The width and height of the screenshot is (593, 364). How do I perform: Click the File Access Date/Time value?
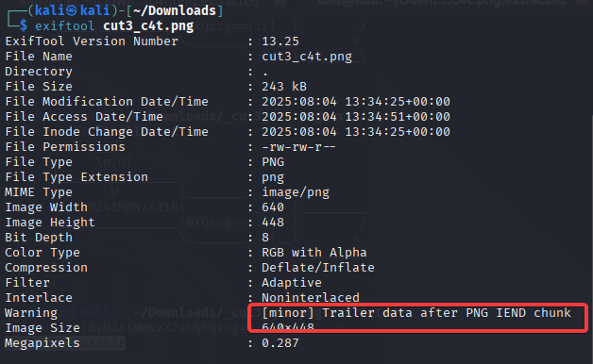356,117
